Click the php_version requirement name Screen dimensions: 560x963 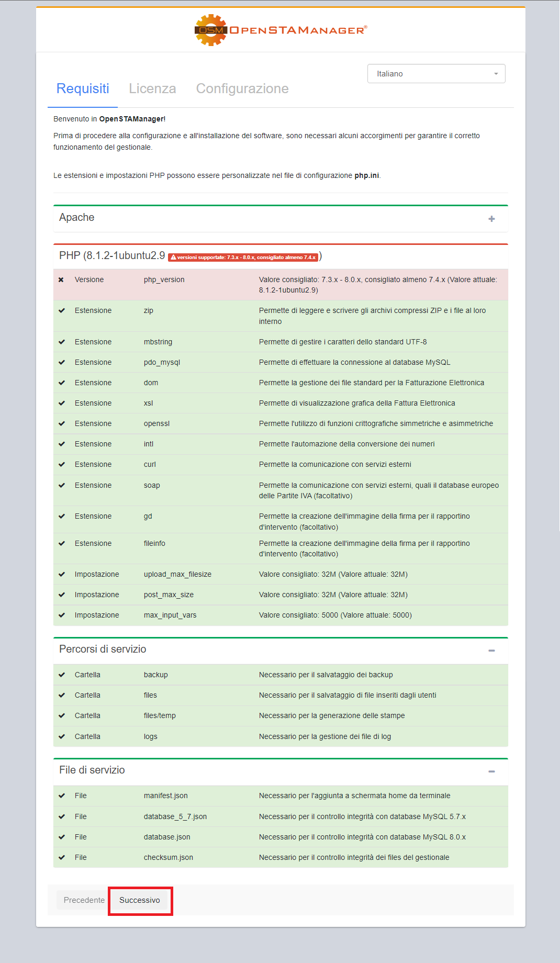click(164, 280)
